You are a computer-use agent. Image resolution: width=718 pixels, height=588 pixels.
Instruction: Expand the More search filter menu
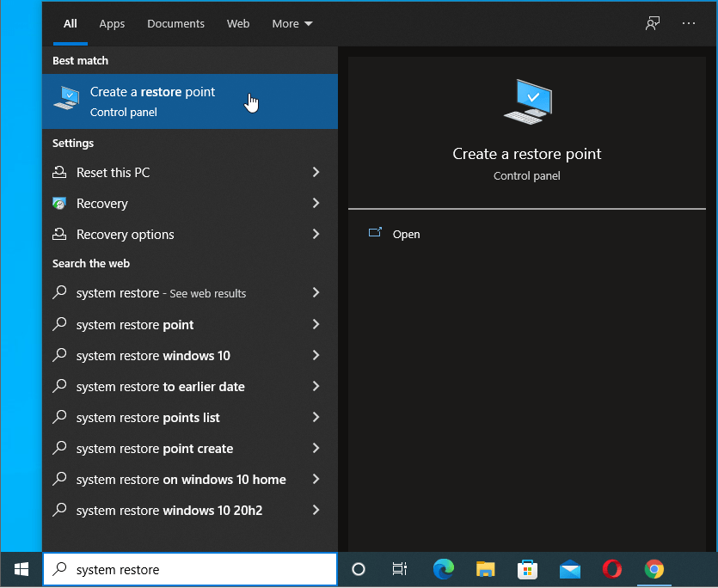click(x=291, y=24)
